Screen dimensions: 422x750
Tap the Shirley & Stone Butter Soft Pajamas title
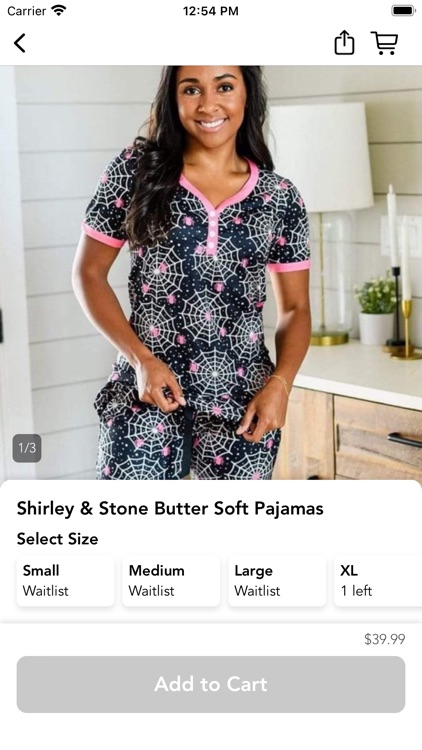pos(170,508)
